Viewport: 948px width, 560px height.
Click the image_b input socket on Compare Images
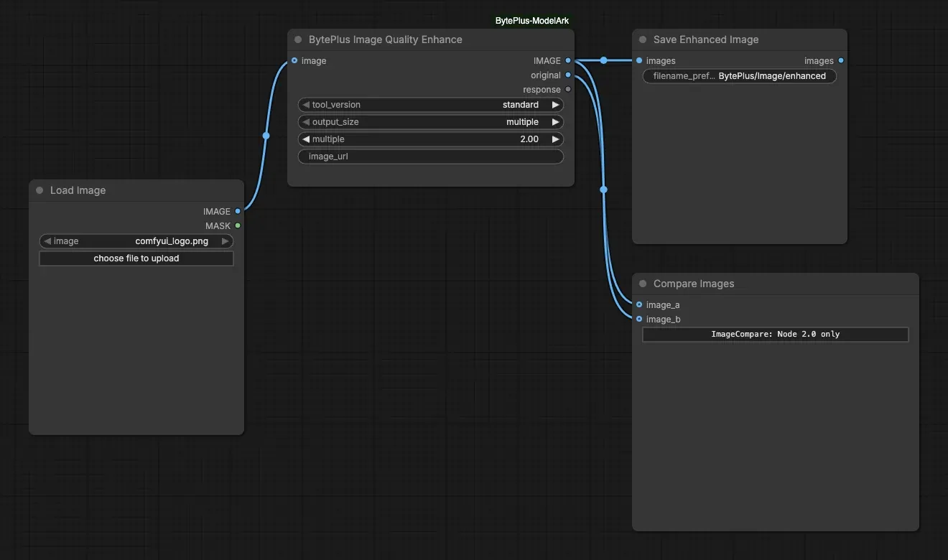tap(639, 319)
